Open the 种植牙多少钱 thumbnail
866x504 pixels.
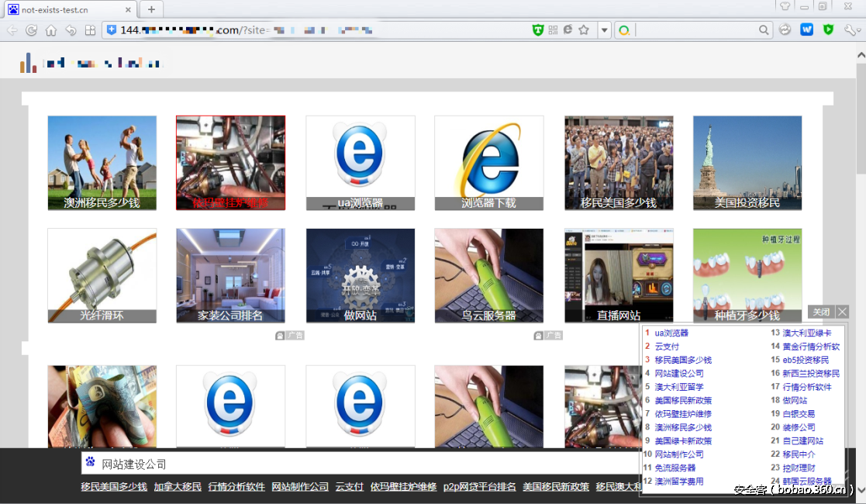pos(747,276)
